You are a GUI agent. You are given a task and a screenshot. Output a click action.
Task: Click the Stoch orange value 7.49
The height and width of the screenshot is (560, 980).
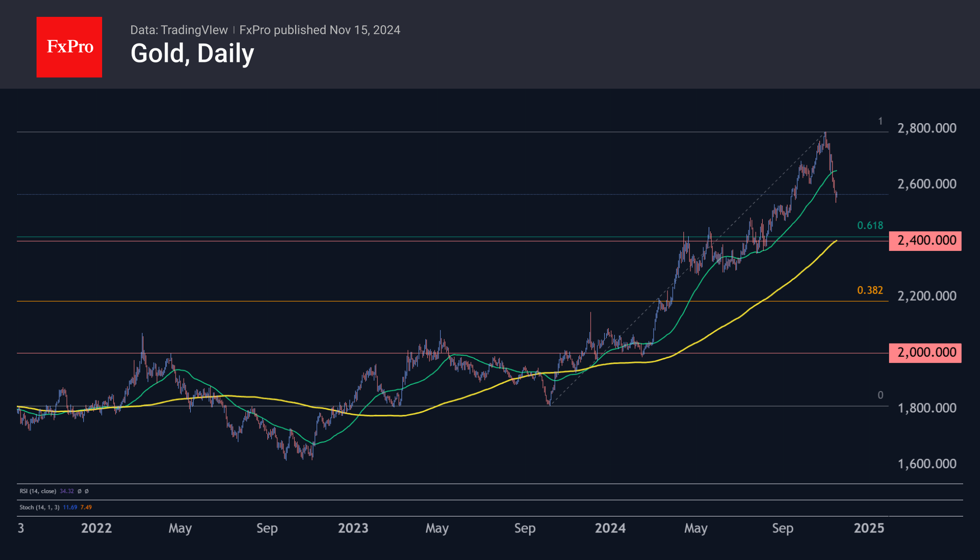(86, 507)
